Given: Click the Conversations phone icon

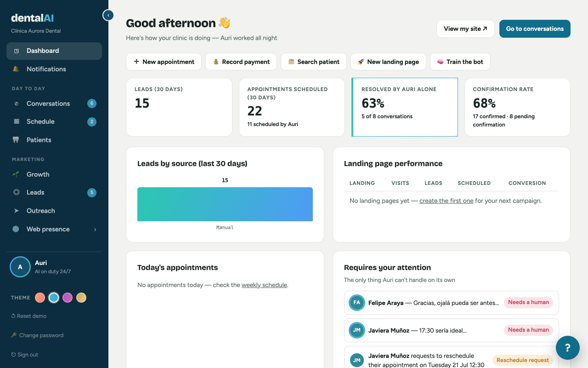Looking at the screenshot, I should click(16, 104).
